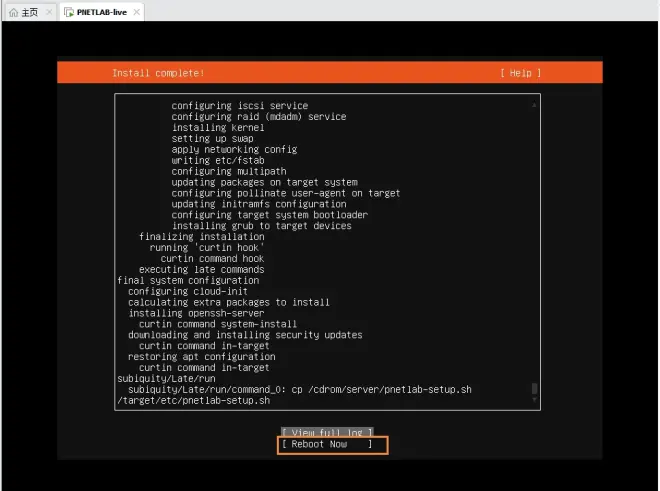Click the 'Install complete!' header text

coord(158,73)
